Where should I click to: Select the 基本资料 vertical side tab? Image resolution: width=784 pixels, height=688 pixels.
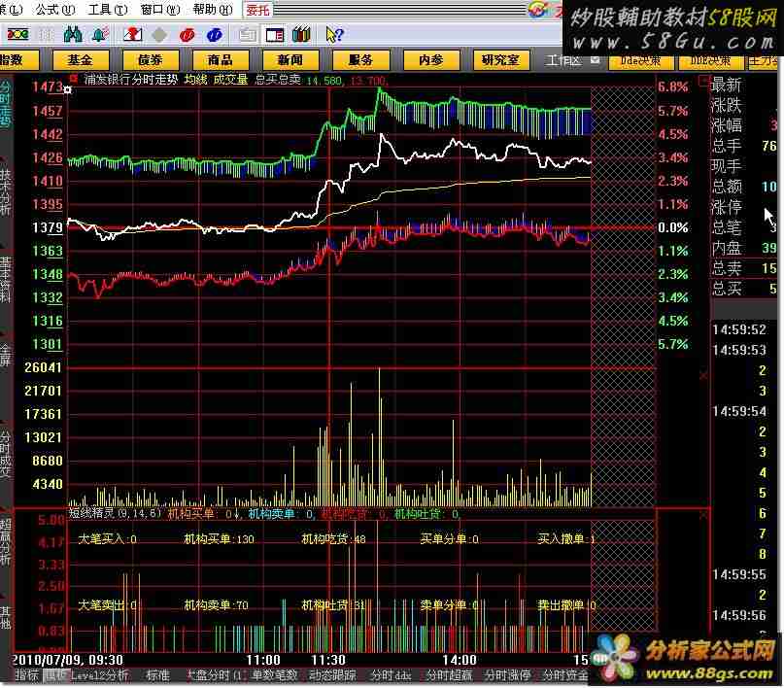coord(5,280)
